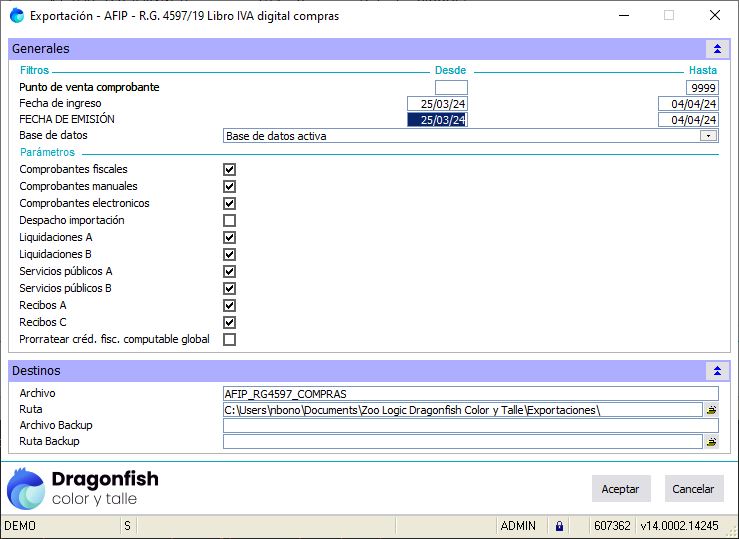This screenshot has width=739, height=539.
Task: Uncheck Liquidaciones B
Action: click(230, 254)
